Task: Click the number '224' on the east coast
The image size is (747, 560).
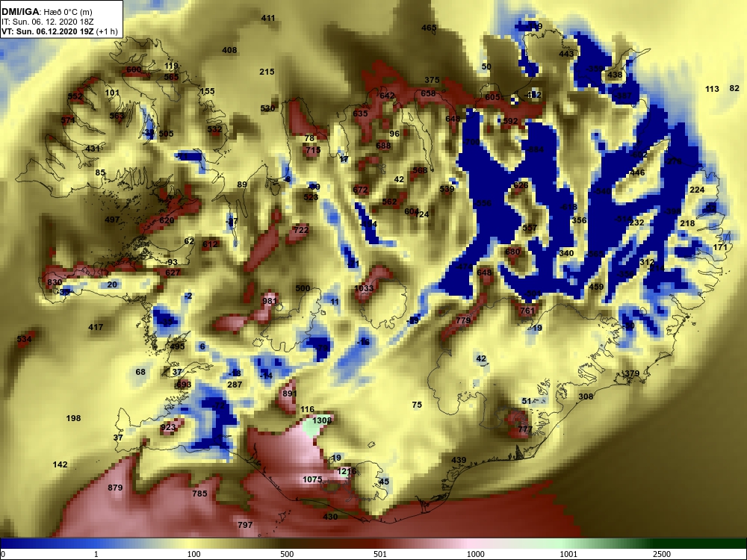Action: [x=697, y=190]
